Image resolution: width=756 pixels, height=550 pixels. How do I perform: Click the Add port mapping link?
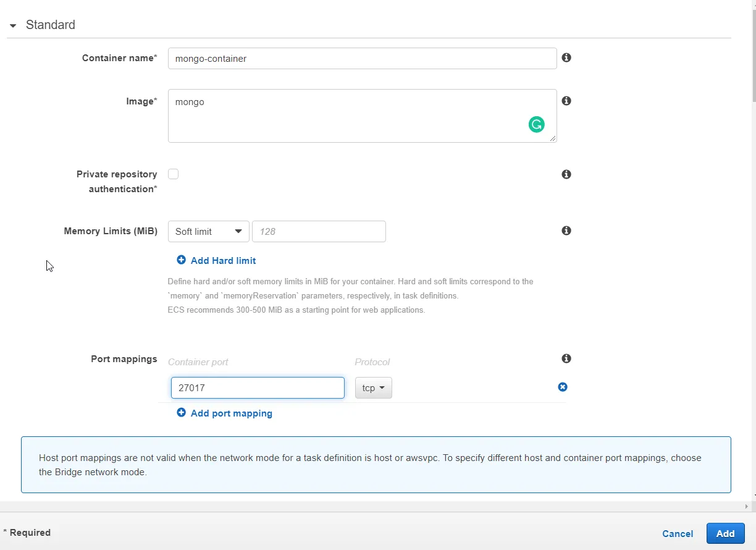tap(231, 413)
